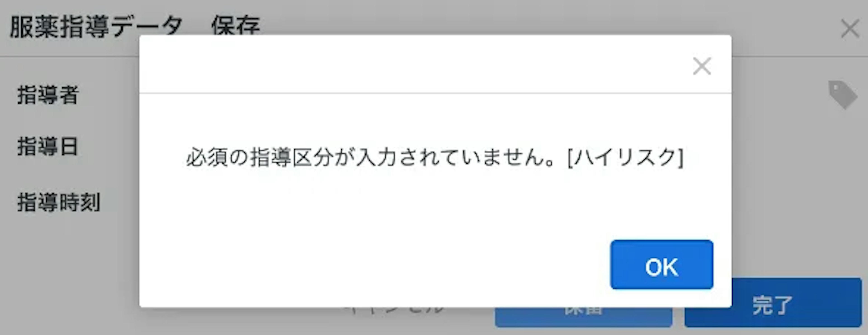The width and height of the screenshot is (868, 335).
Task: Click OK to dismiss the alert
Action: click(661, 265)
